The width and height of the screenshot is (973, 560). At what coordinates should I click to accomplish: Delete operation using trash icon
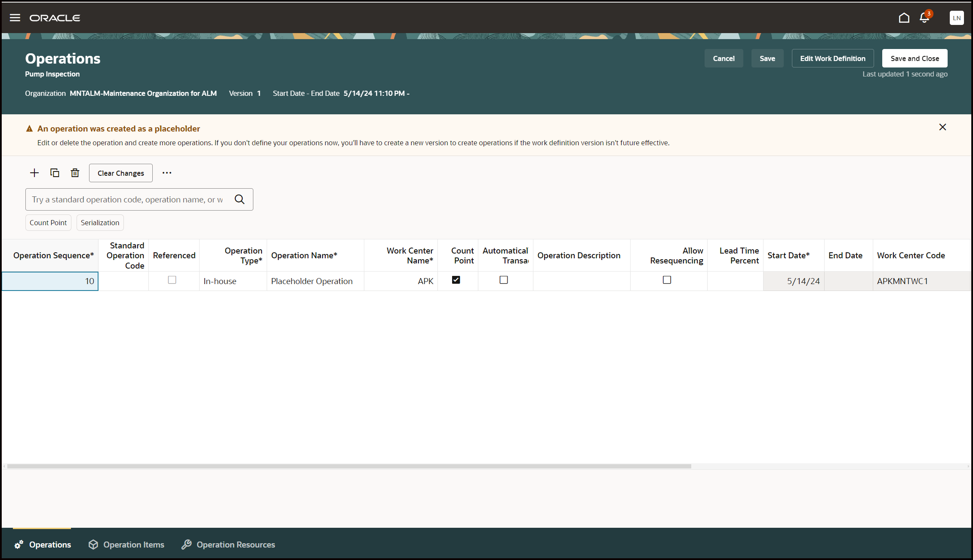tap(75, 173)
